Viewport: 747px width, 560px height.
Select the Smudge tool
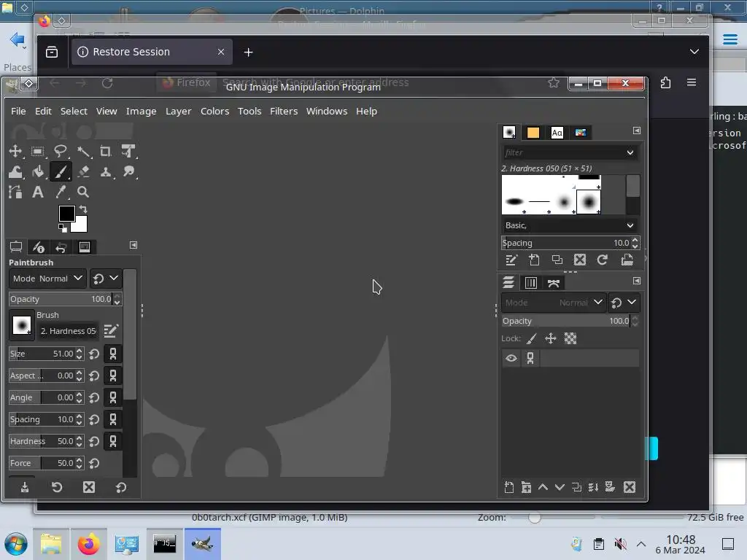[128, 171]
